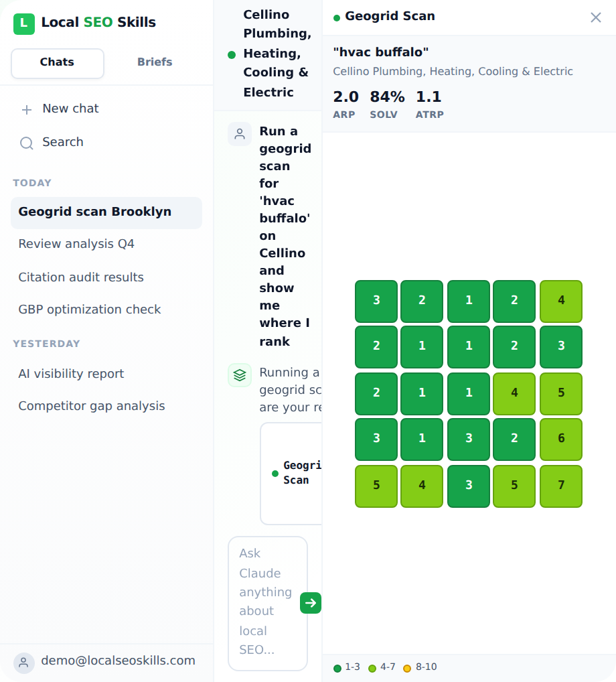Open Competitor gap analysis chat
The width and height of the screenshot is (616, 682).
click(x=106, y=406)
